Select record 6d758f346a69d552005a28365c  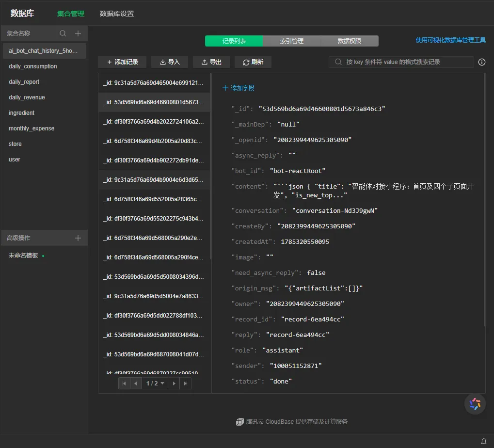[154, 199]
